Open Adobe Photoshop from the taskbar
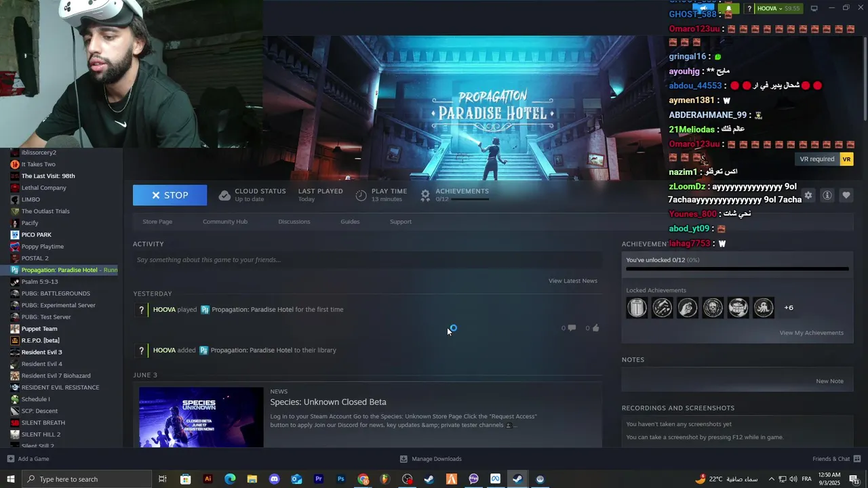Viewport: 868px width, 488px height. click(x=341, y=479)
